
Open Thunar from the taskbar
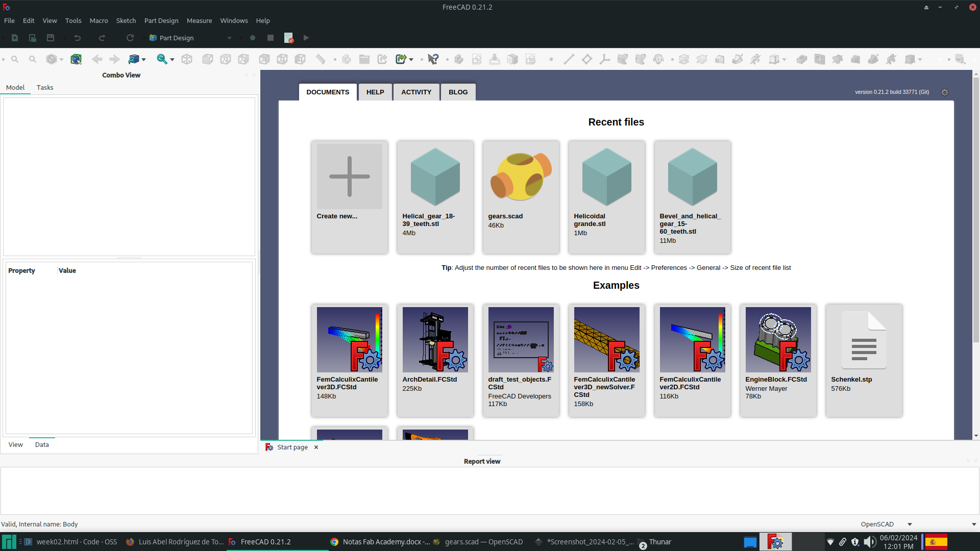[x=655, y=542]
